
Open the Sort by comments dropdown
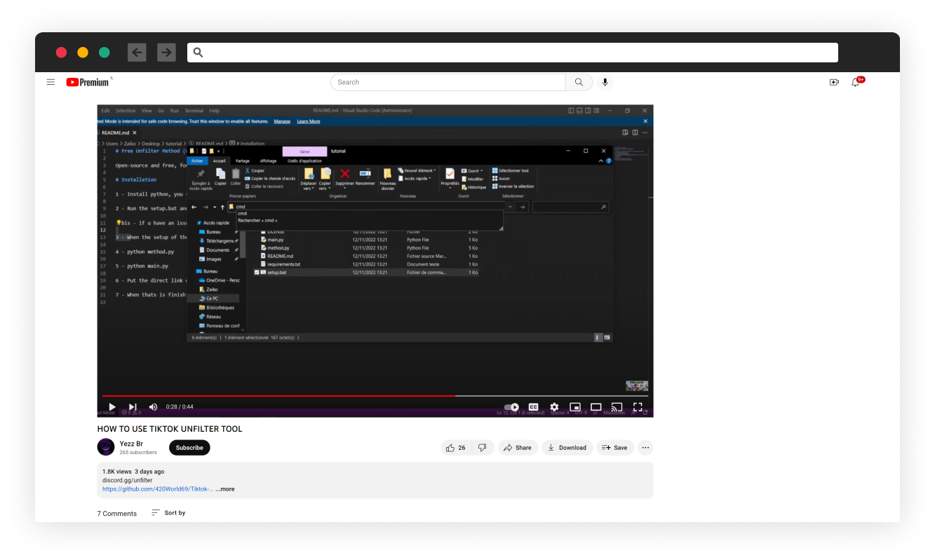pos(169,513)
